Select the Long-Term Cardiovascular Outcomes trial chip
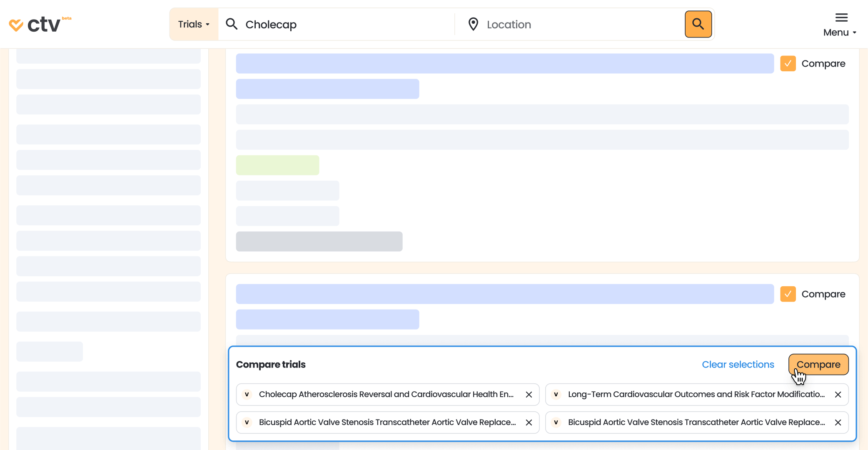Image resolution: width=868 pixels, height=450 pixels. (x=696, y=395)
